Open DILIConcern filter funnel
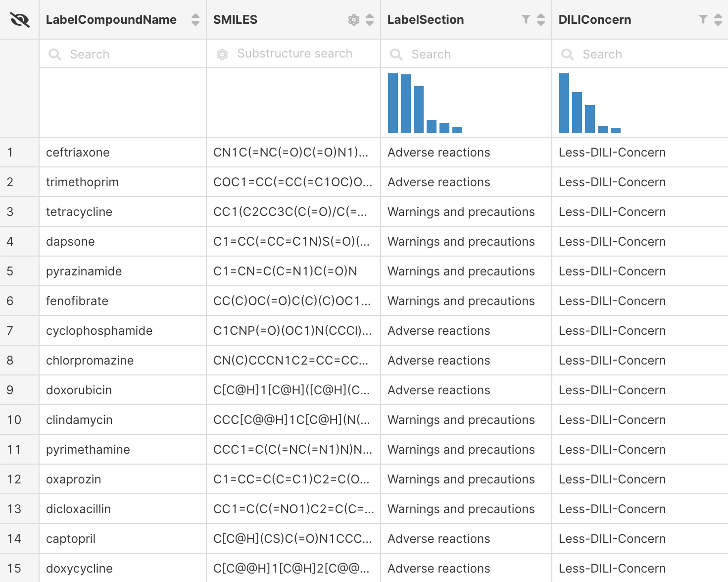 point(703,19)
